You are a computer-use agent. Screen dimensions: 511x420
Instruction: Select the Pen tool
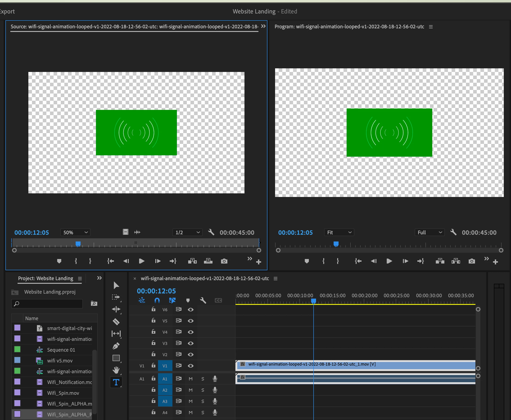pos(116,346)
